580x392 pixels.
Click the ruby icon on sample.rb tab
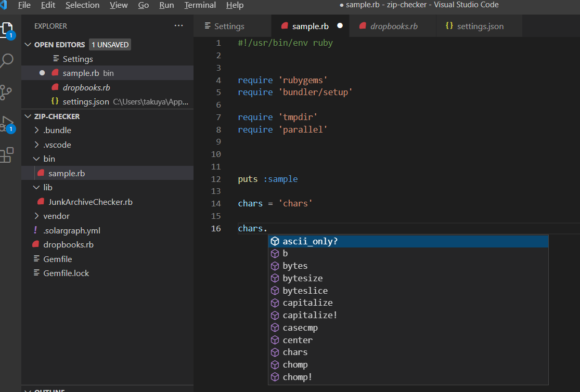pos(285,26)
